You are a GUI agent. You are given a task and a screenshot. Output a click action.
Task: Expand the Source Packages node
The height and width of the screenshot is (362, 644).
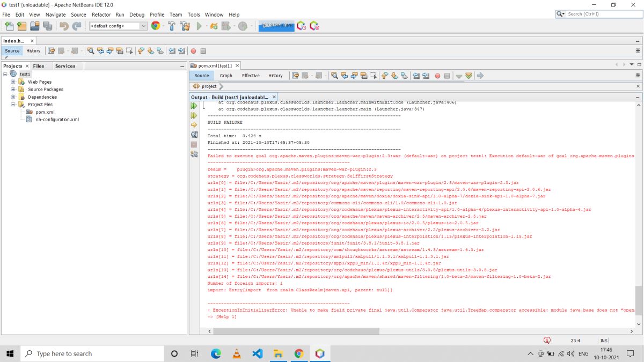13,90
